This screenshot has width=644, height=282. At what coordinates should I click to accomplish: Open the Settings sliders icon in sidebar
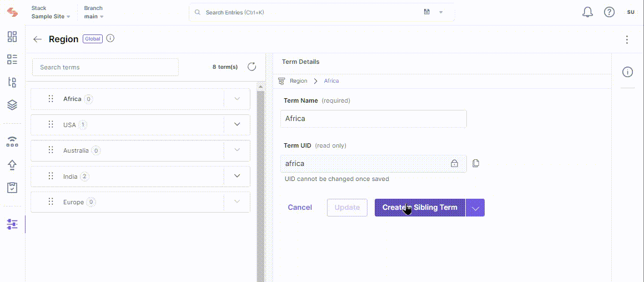pyautogui.click(x=12, y=224)
